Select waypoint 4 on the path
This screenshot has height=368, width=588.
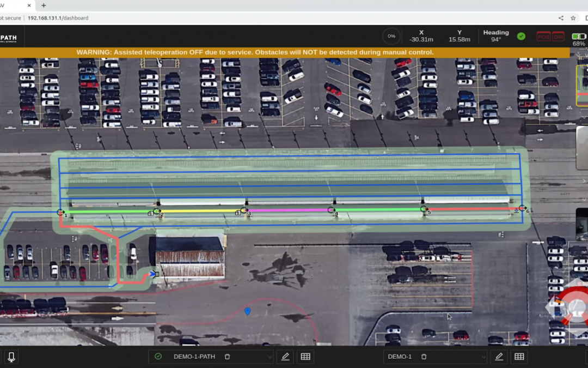tap(332, 210)
